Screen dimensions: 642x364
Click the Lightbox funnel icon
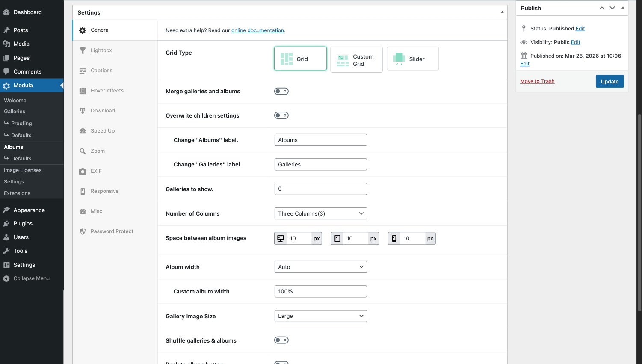coord(83,50)
